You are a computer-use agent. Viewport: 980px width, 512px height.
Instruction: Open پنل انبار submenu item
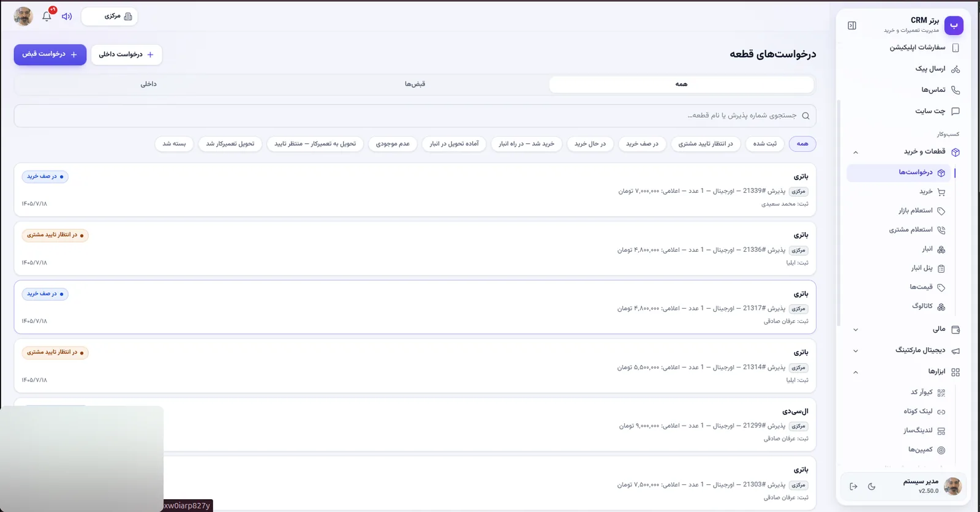pos(927,268)
